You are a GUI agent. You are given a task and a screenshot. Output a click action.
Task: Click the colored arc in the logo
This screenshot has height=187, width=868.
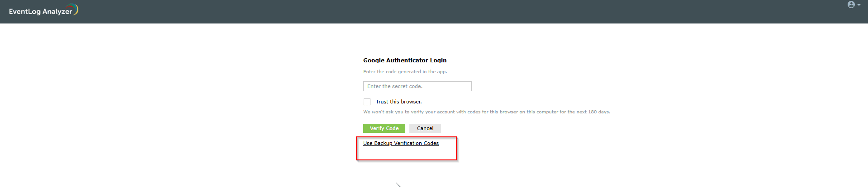(76, 9)
